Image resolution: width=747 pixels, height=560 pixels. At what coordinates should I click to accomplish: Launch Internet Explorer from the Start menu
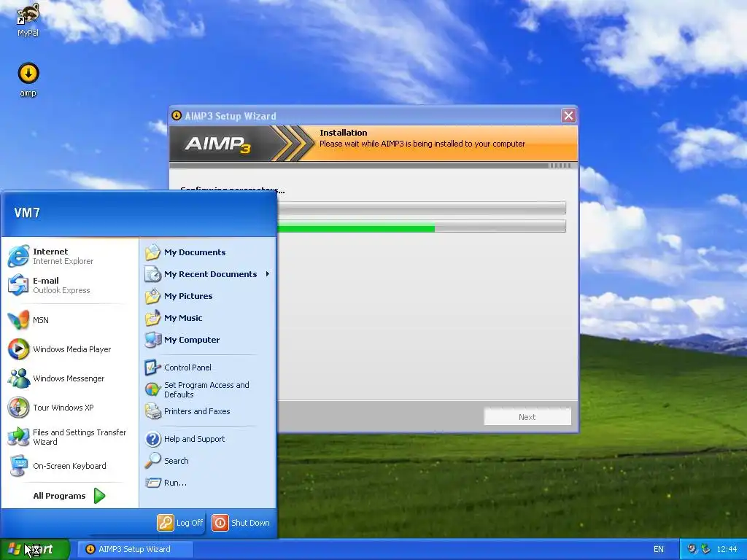[69, 256]
